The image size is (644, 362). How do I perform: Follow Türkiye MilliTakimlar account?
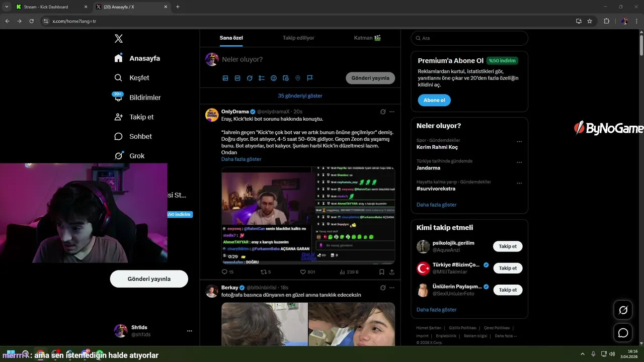[508, 268]
